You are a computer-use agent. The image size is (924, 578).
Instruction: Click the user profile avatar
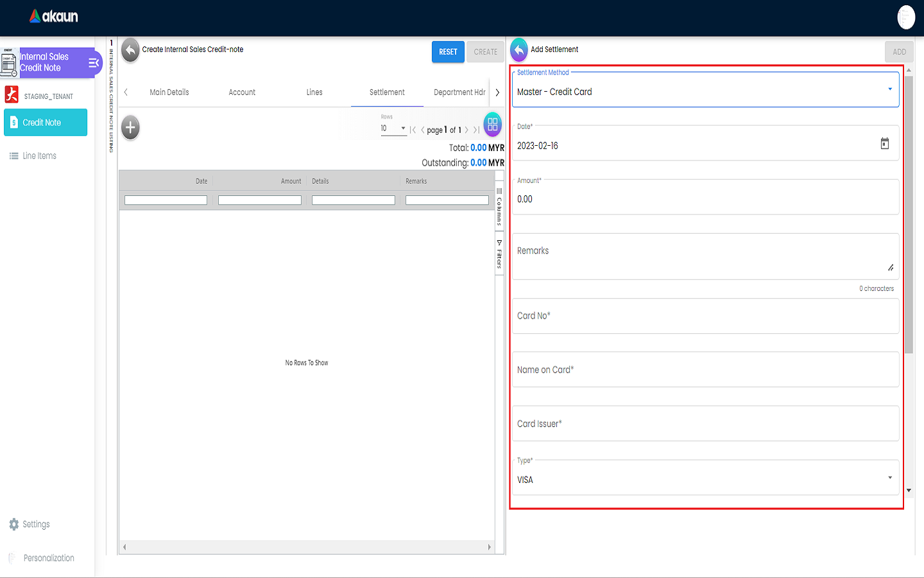[x=905, y=17]
